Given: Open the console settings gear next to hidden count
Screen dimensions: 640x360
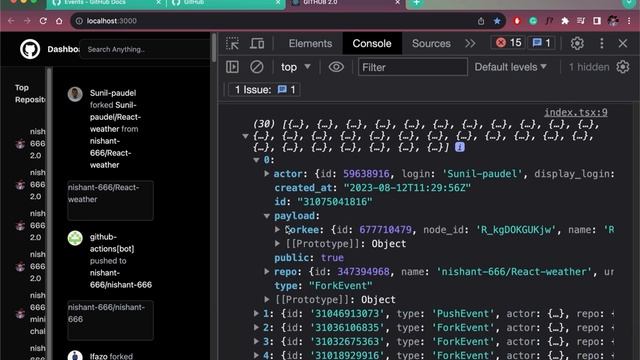Looking at the screenshot, I should [623, 67].
